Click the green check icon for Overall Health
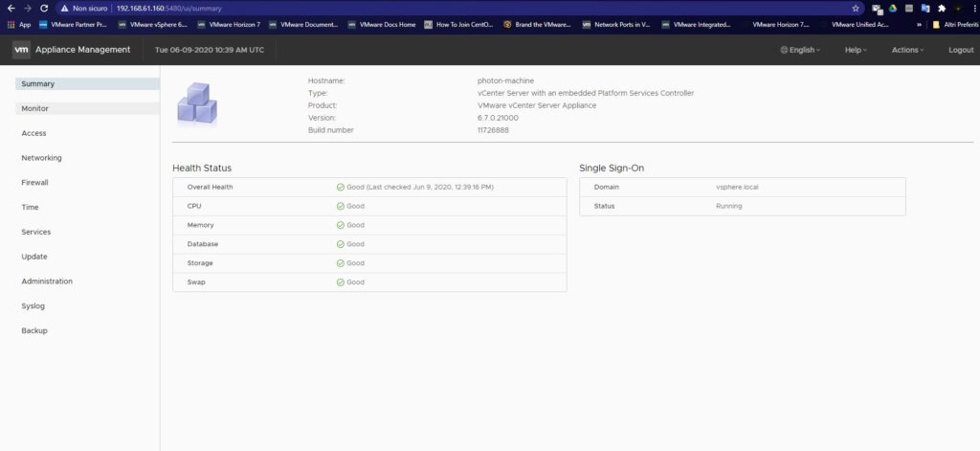 (x=341, y=187)
